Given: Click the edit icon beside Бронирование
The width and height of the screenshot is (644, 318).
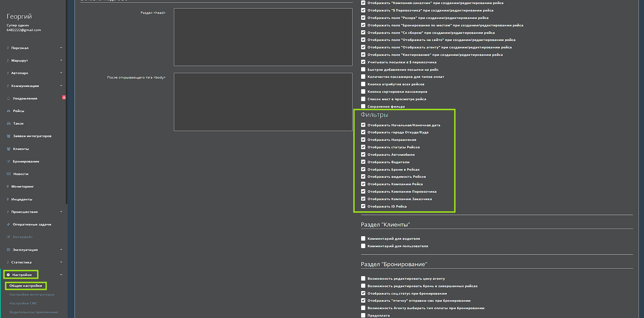Looking at the screenshot, I should pyautogui.click(x=8, y=162).
